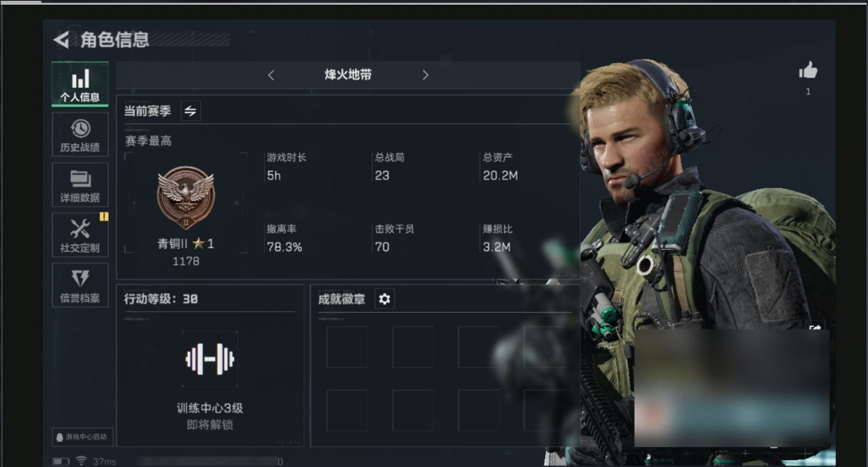Viewport: 868px width, 467px height.
Task: Open the 个人信息 sidebar tab
Action: [80, 84]
